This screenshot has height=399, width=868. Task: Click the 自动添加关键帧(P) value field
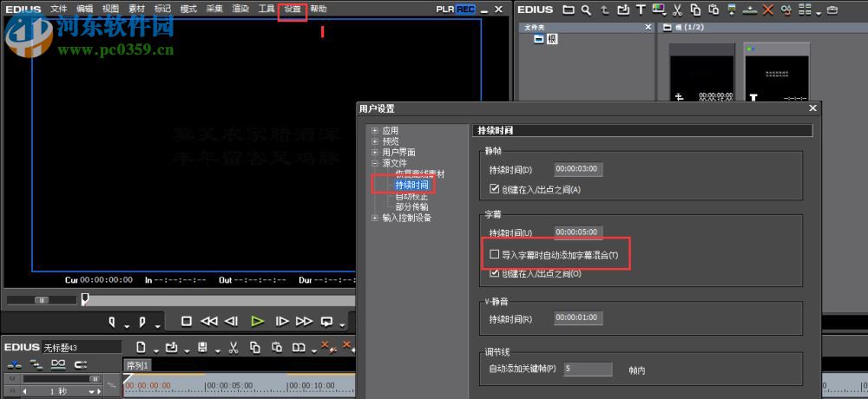coord(588,369)
